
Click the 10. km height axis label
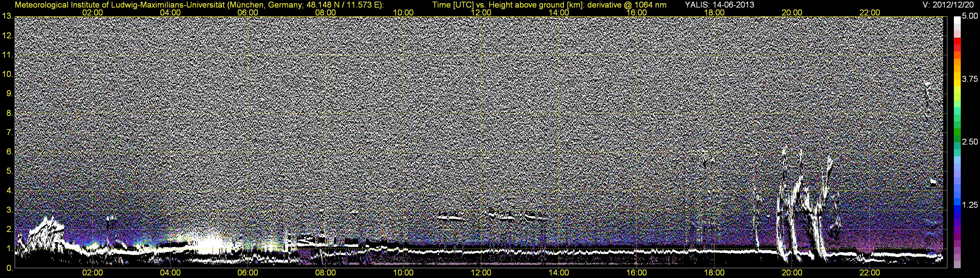[x=7, y=74]
